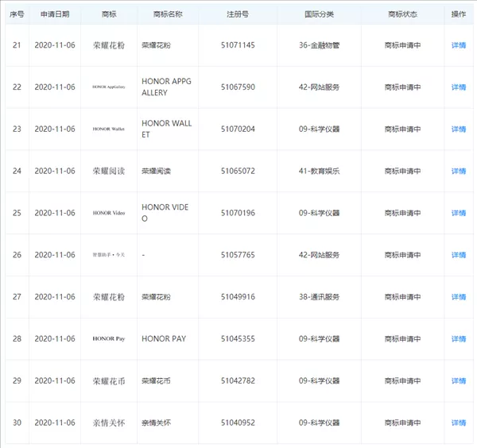Screen dimensions: 477x448
Task: Click the HONOR AppGallery trademark image
Action: point(109,87)
